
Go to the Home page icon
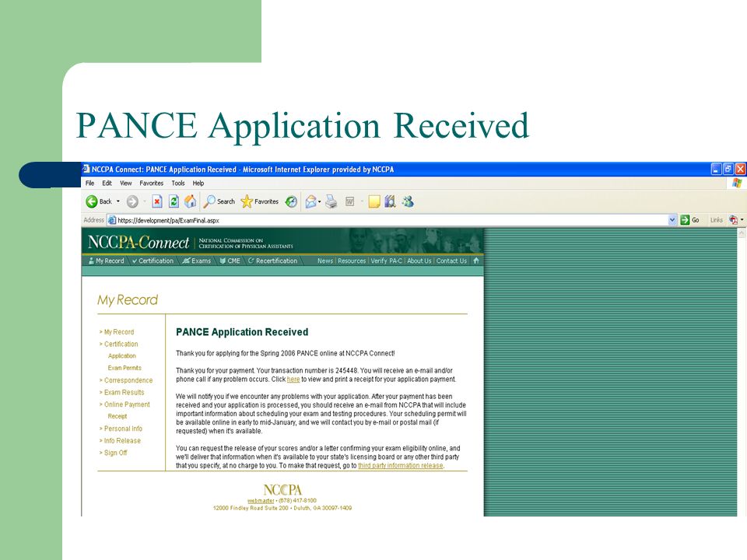(x=190, y=201)
